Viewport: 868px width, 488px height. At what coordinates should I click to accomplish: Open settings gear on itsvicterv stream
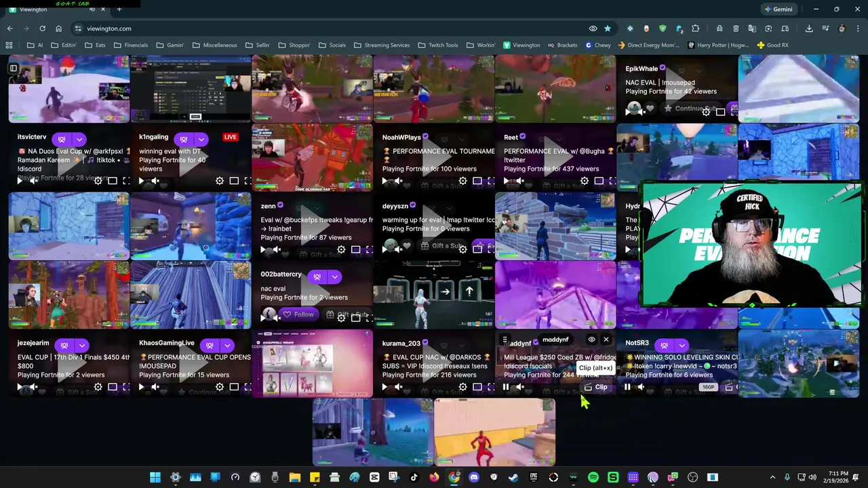(98, 181)
